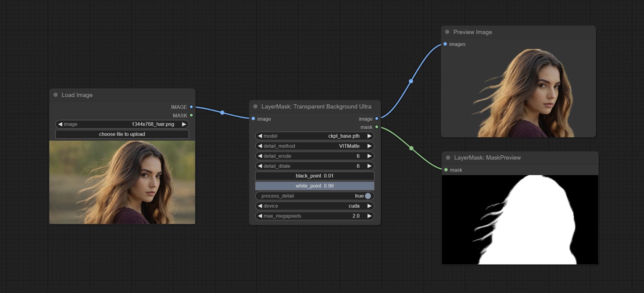Select the LayerMask: Transparent Background Ultra title bar
Image resolution: width=644 pixels, height=293 pixels.
coord(315,106)
